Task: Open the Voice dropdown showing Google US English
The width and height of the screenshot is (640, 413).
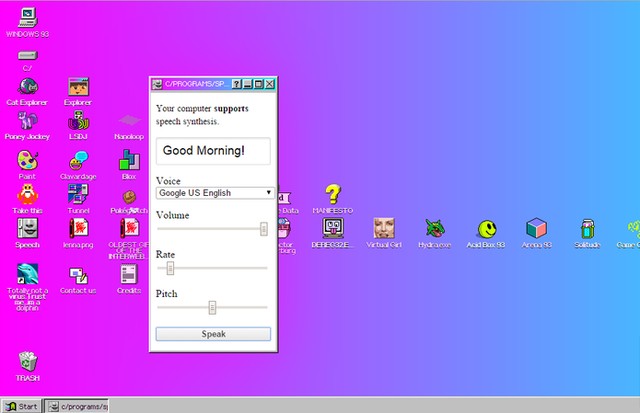Action: point(215,193)
